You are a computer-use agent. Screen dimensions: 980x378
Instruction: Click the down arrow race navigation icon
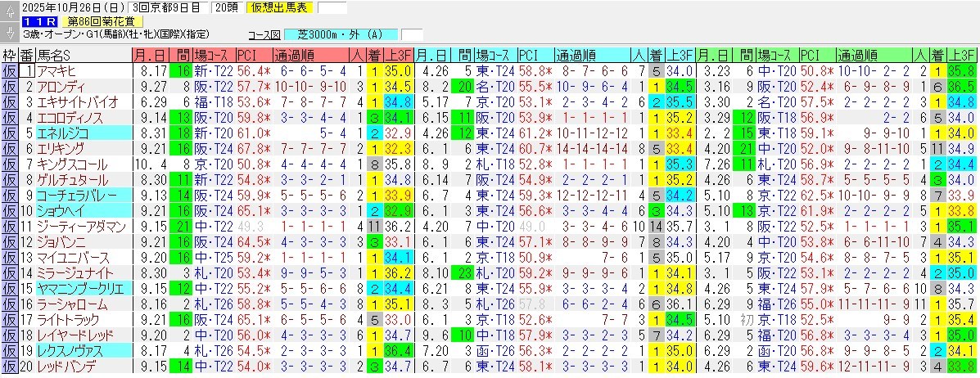8,34
